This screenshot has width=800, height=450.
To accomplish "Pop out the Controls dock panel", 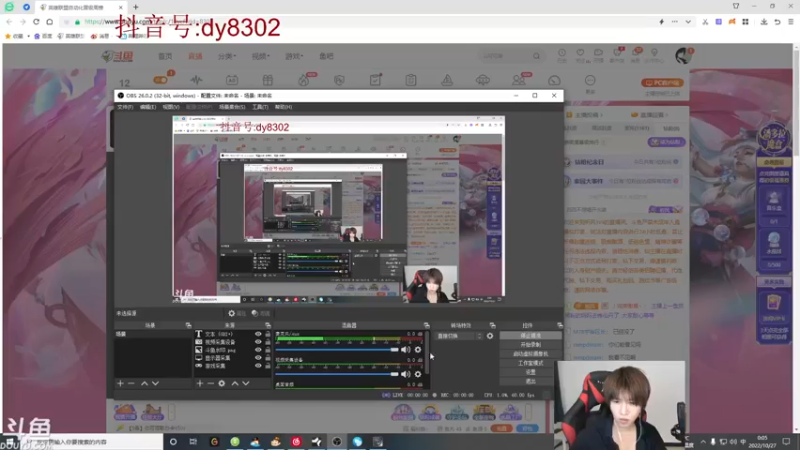I will (x=560, y=325).
